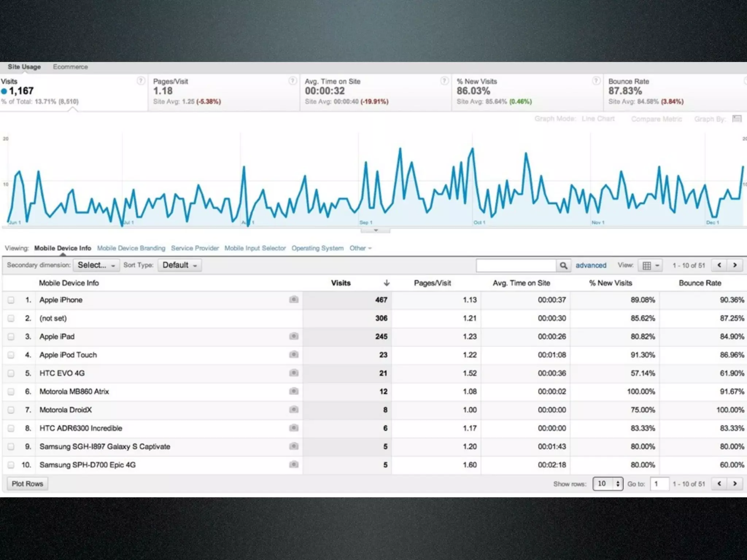Check the Apple iPad row checkbox
The height and width of the screenshot is (560, 747).
pyautogui.click(x=11, y=337)
